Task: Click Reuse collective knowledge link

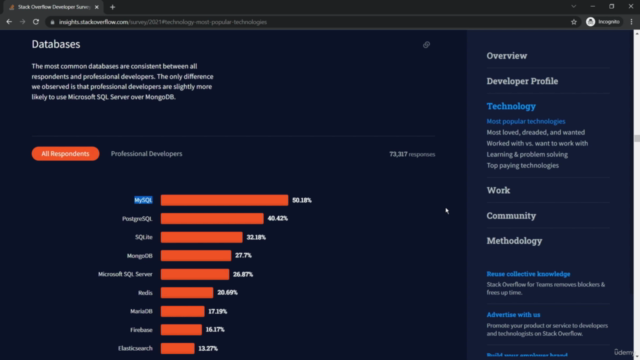Action: tap(528, 274)
